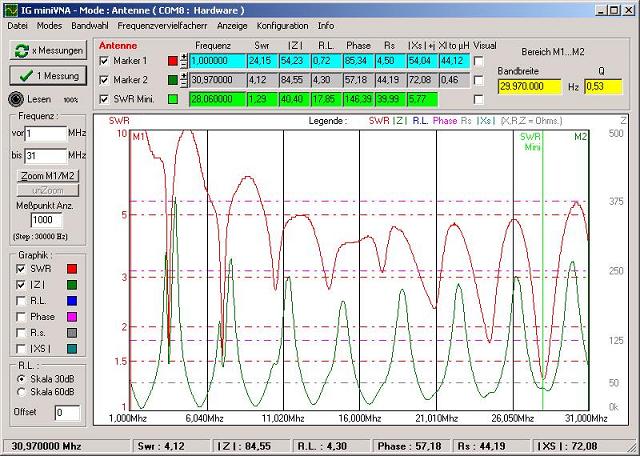Start repeated scans with x Messungen
640x456 pixels.
[x=46, y=50]
